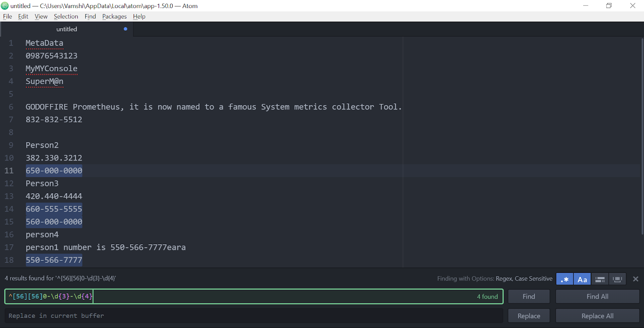Viewport: 644px width, 328px height.
Task: Click the editor vertical scrollbar
Action: pos(642,136)
